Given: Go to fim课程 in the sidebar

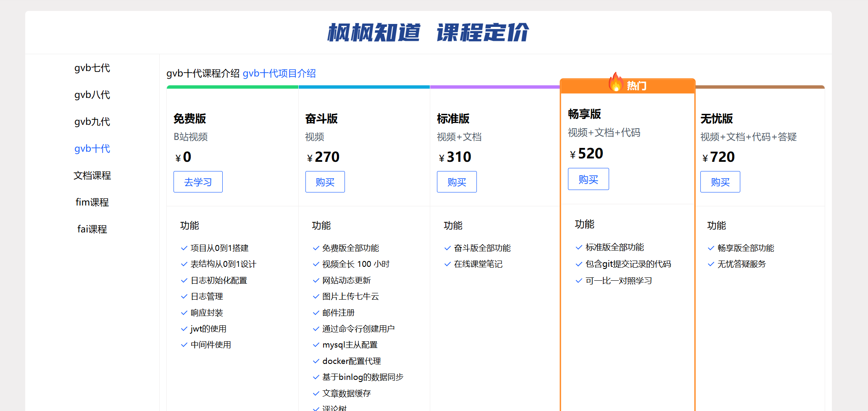Looking at the screenshot, I should point(92,203).
